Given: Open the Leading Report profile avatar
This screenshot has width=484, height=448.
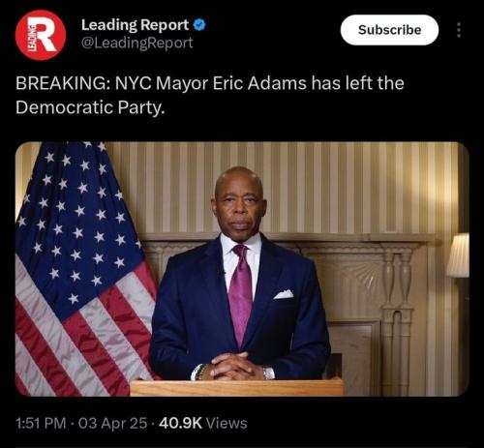Looking at the screenshot, I should (41, 35).
